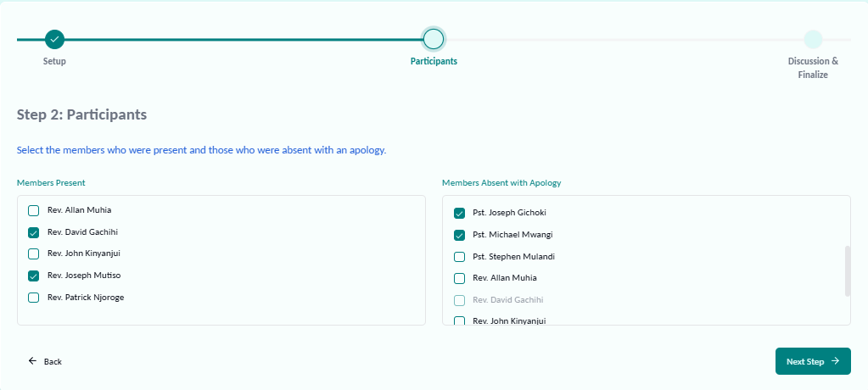
Task: Check Rev. John Kinyanjui in absent list
Action: (459, 321)
